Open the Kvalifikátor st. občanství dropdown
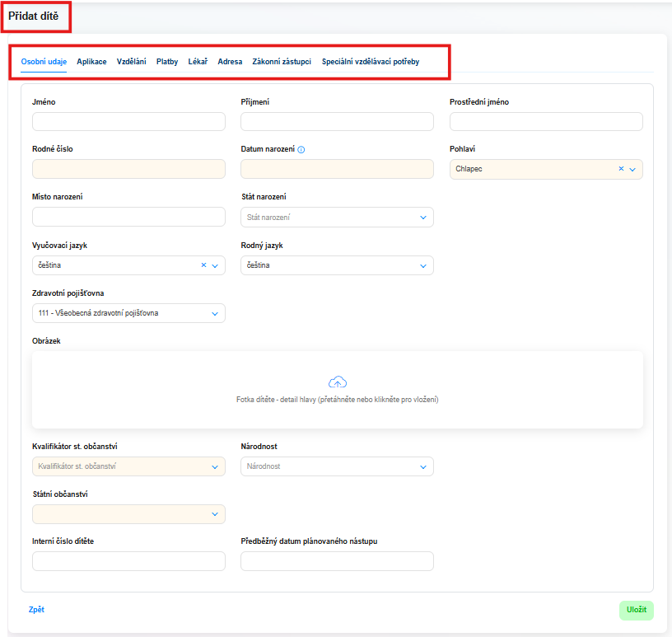 pos(215,466)
